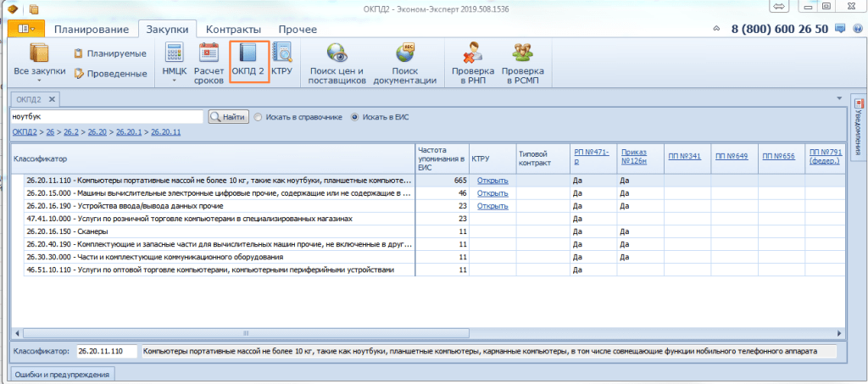Image resolution: width=868 pixels, height=384 pixels.
Task: Click the orange application menu button
Action: (x=26, y=29)
